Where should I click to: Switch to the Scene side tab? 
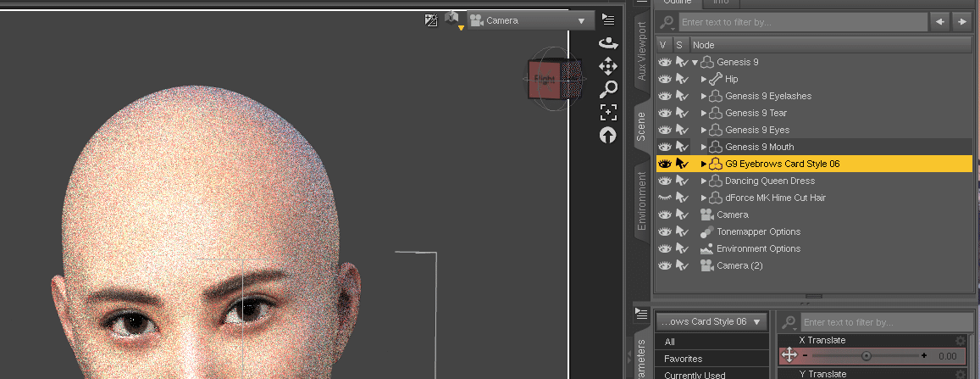[642, 126]
